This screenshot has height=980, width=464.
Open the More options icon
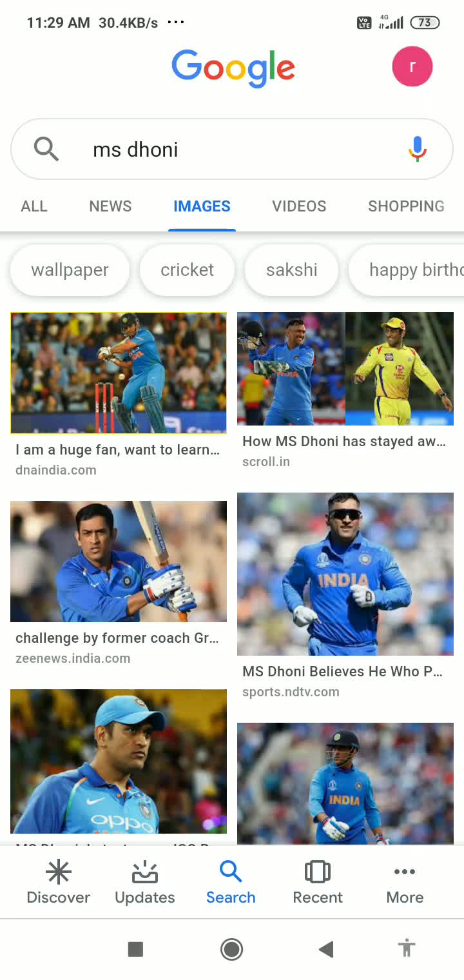click(405, 872)
